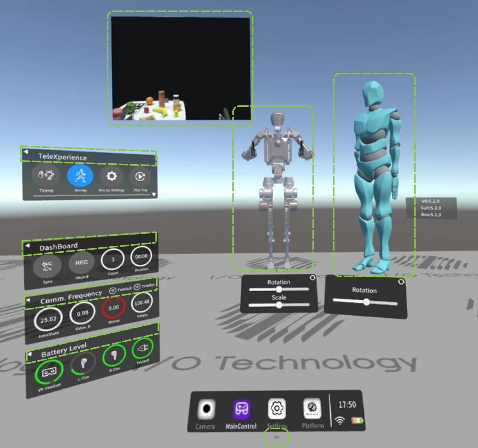Toggle the TeleSuit frequency option
Screen dimensions: 478x448
tap(113, 290)
